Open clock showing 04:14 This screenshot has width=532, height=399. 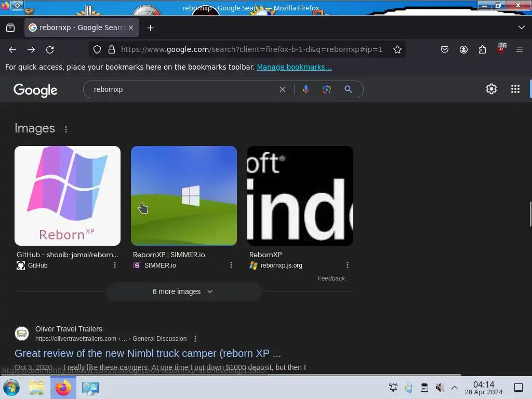pyautogui.click(x=484, y=388)
